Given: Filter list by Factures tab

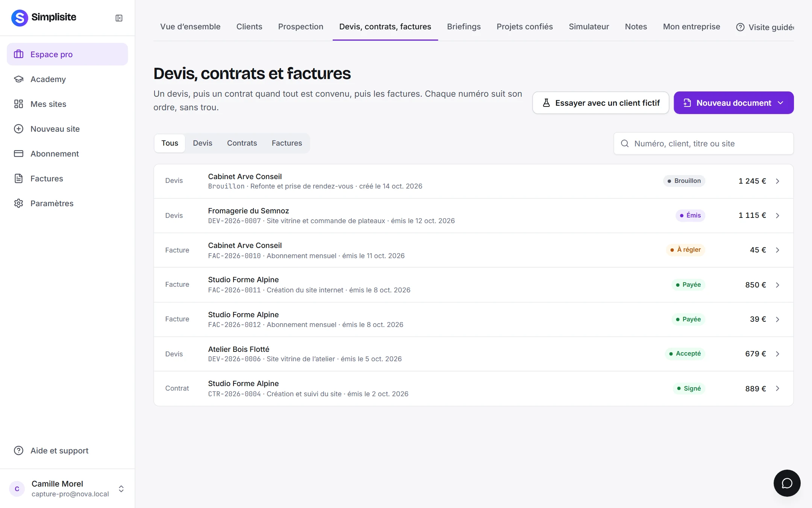Looking at the screenshot, I should [x=287, y=143].
